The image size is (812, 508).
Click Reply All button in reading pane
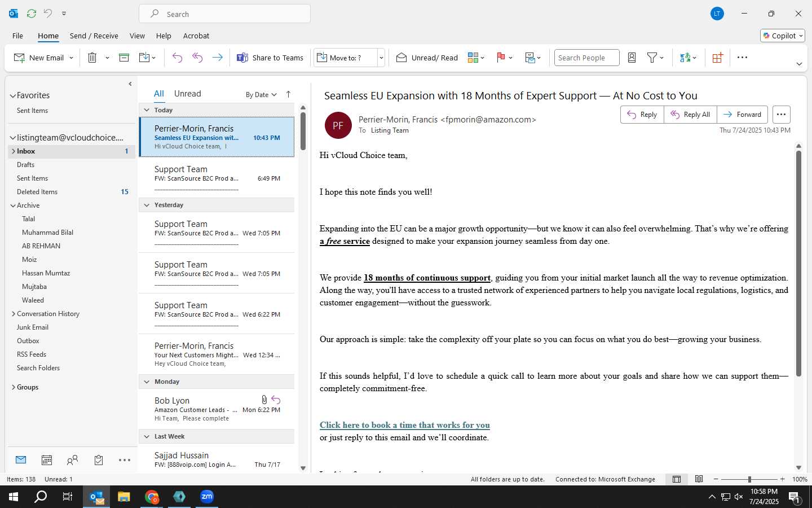690,114
